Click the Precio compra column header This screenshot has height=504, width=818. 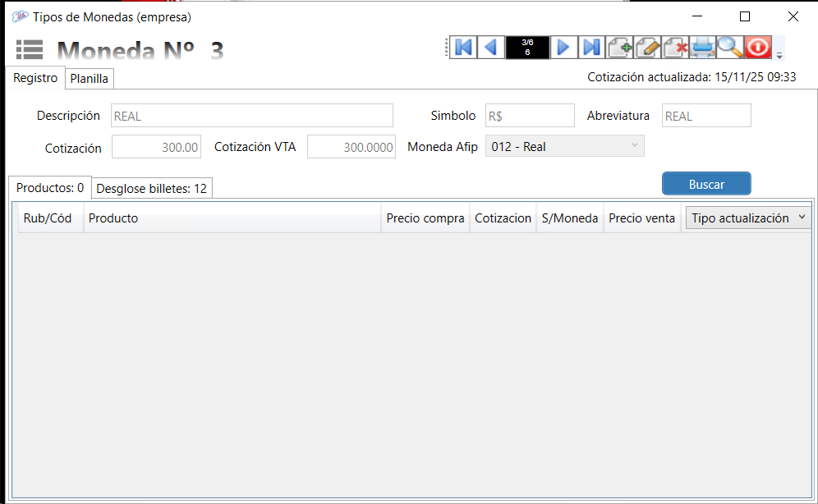click(425, 218)
